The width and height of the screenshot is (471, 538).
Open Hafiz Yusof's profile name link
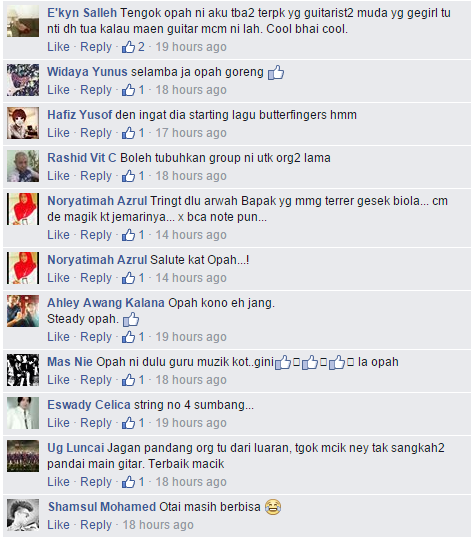[x=80, y=115]
